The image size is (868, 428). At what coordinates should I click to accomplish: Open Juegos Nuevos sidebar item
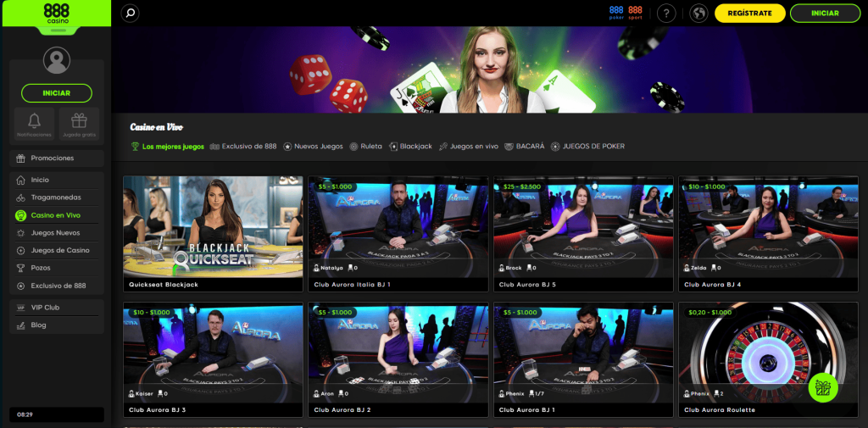coord(57,233)
